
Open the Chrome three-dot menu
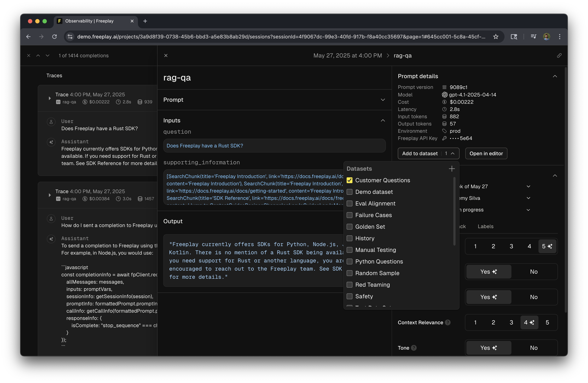[560, 37]
